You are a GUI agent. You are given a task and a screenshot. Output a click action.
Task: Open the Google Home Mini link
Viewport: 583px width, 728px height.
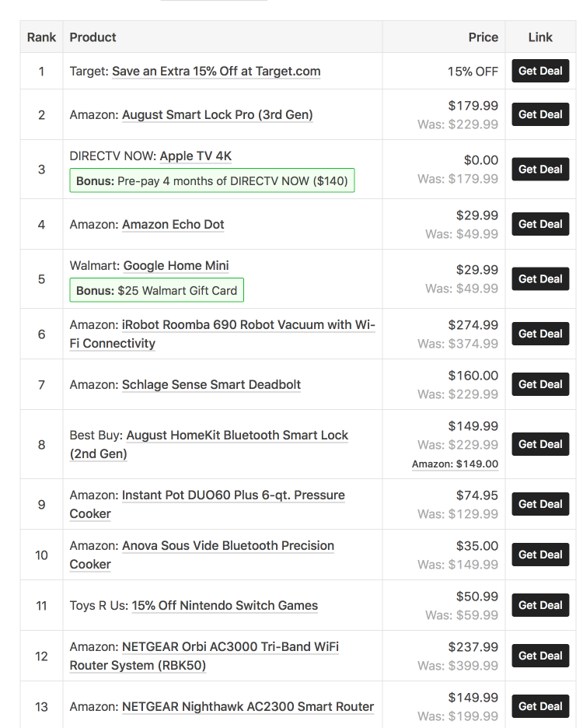[176, 266]
